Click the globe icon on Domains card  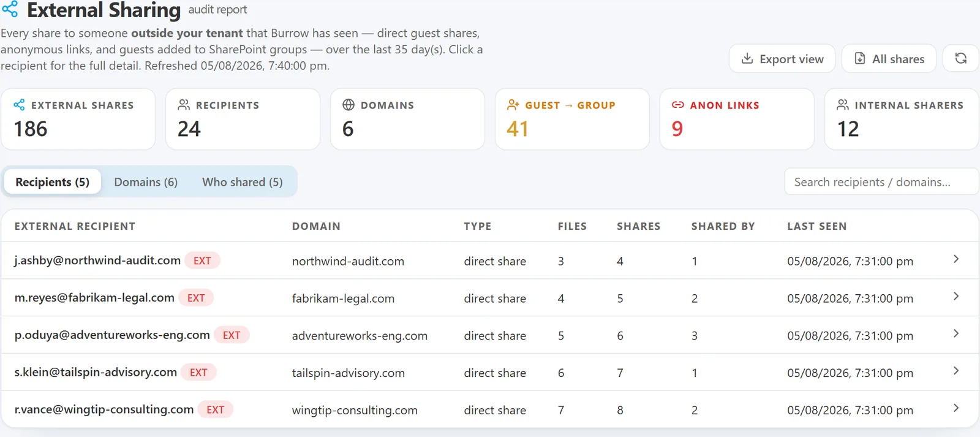point(349,105)
